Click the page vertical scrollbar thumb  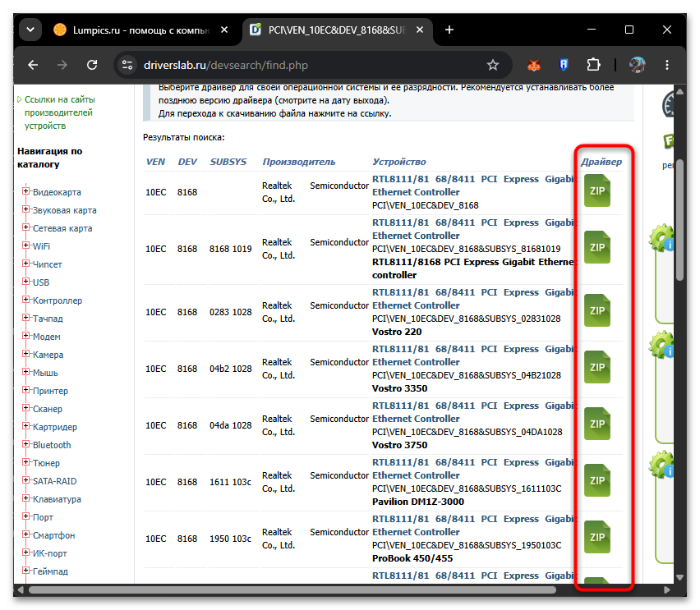pyautogui.click(x=680, y=219)
